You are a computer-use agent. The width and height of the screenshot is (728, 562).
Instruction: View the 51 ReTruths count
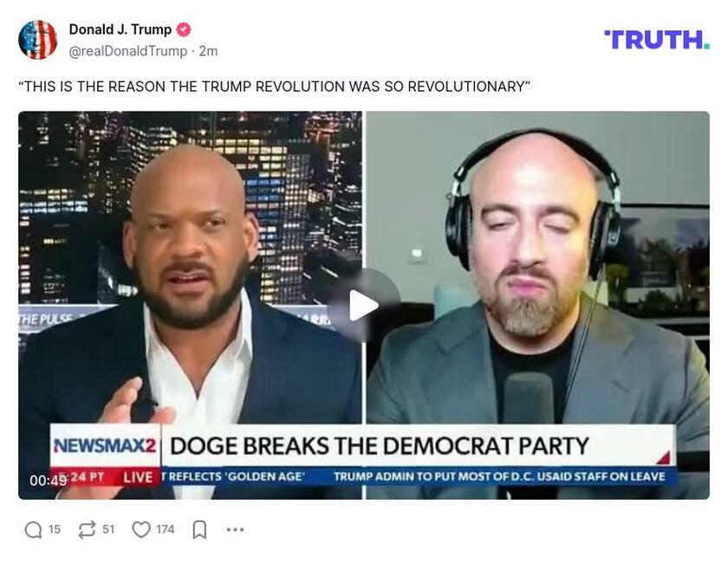coord(108,529)
